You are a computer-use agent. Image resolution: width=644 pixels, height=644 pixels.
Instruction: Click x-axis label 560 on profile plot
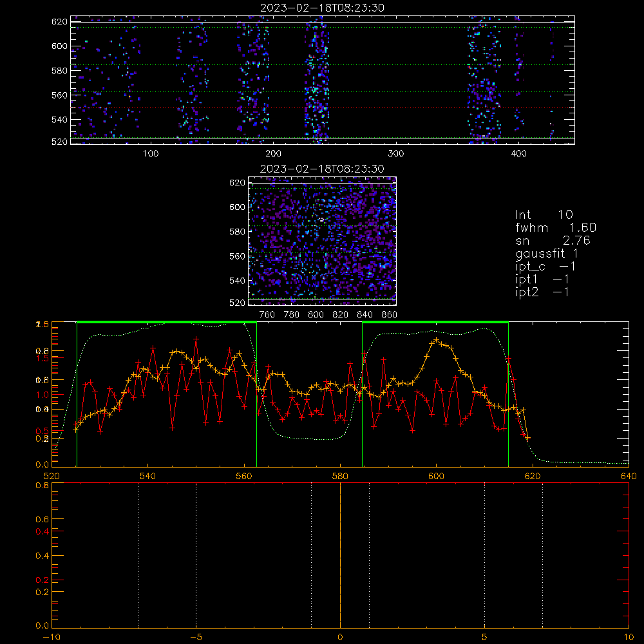[x=244, y=476]
